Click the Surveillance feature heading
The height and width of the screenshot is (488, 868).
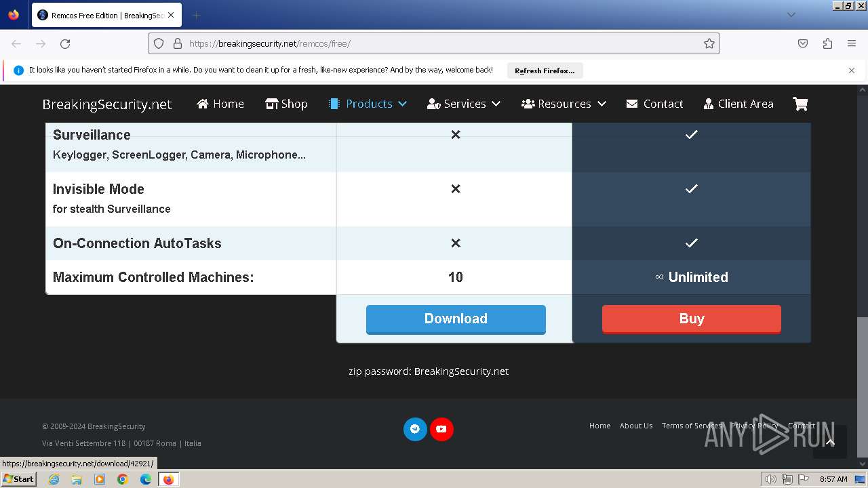coord(92,135)
